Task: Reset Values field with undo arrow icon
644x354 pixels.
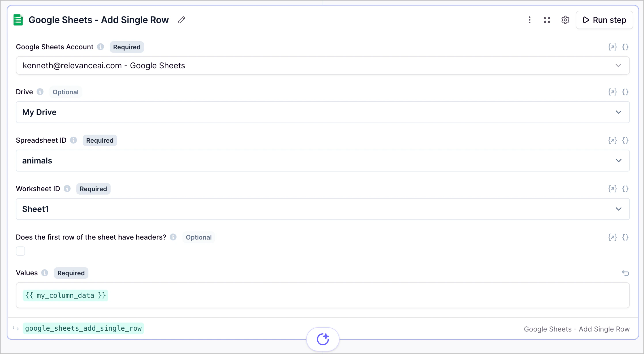Action: 625,273
